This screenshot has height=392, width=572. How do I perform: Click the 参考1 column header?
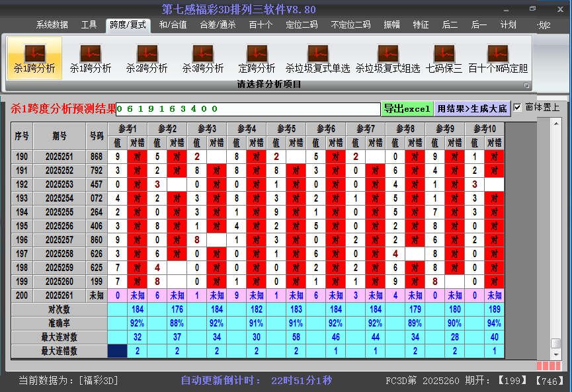coord(128,129)
